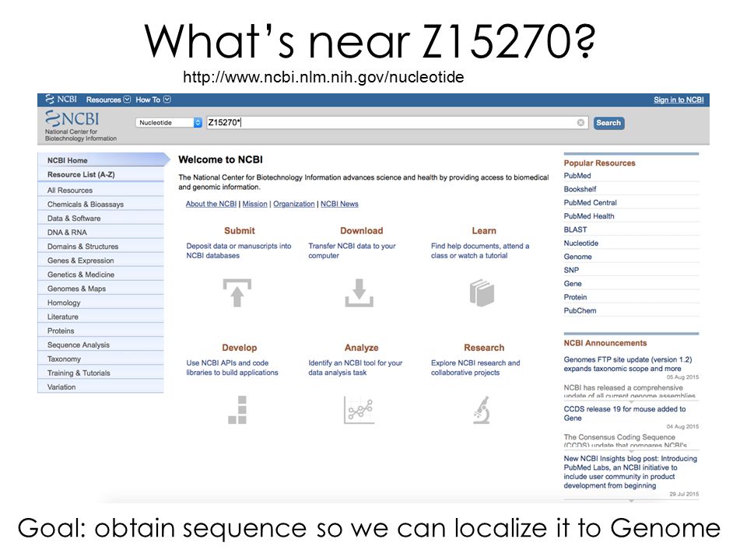Click 'Explore NCBI research' description
The height and width of the screenshot is (560, 747).
click(475, 368)
